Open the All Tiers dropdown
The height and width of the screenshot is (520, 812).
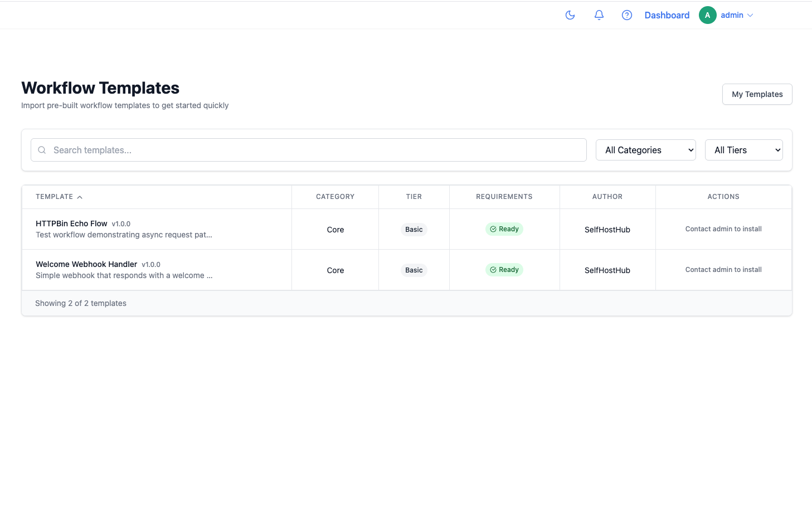[x=743, y=149]
